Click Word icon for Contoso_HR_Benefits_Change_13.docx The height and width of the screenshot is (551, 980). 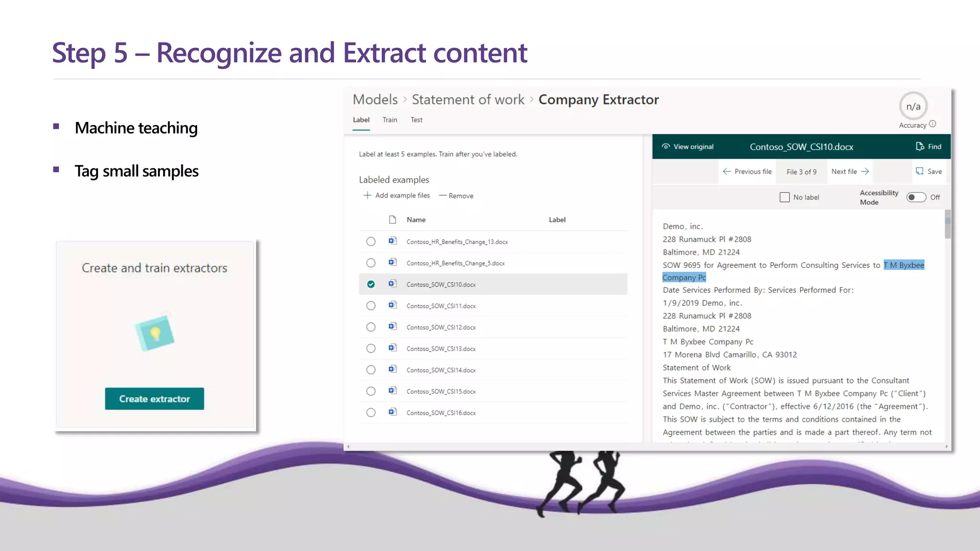(393, 241)
